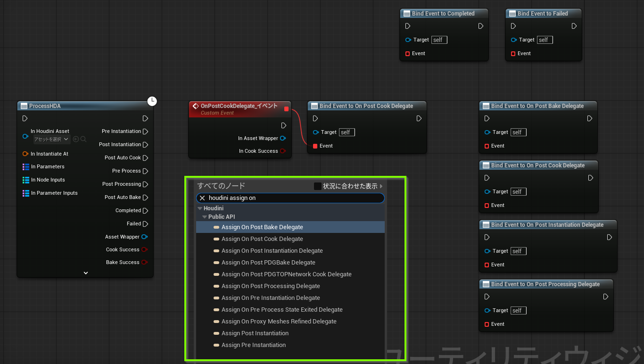Click the Post Instantiation output exec pin
This screenshot has width=644, height=364.
[145, 145]
